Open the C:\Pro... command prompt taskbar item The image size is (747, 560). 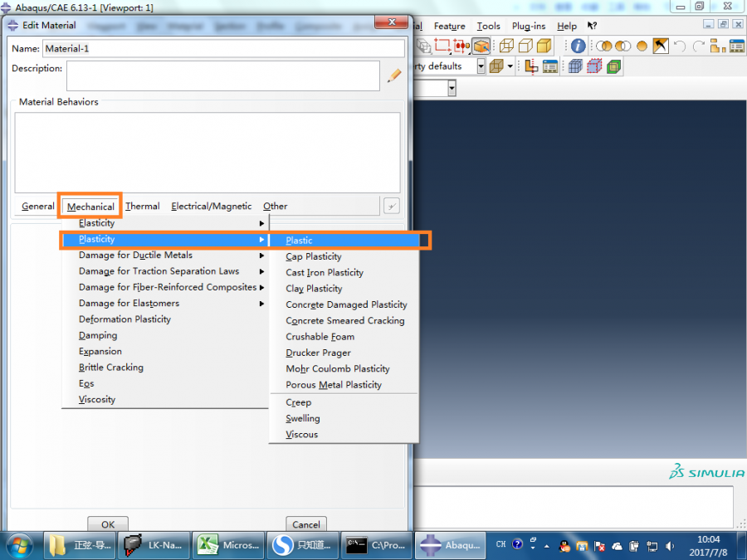376,546
